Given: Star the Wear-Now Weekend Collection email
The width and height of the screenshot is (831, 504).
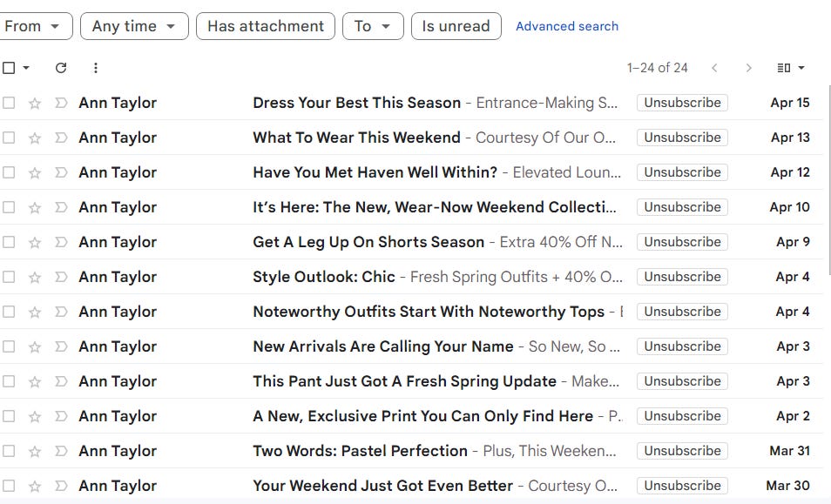Looking at the screenshot, I should click(x=35, y=207).
